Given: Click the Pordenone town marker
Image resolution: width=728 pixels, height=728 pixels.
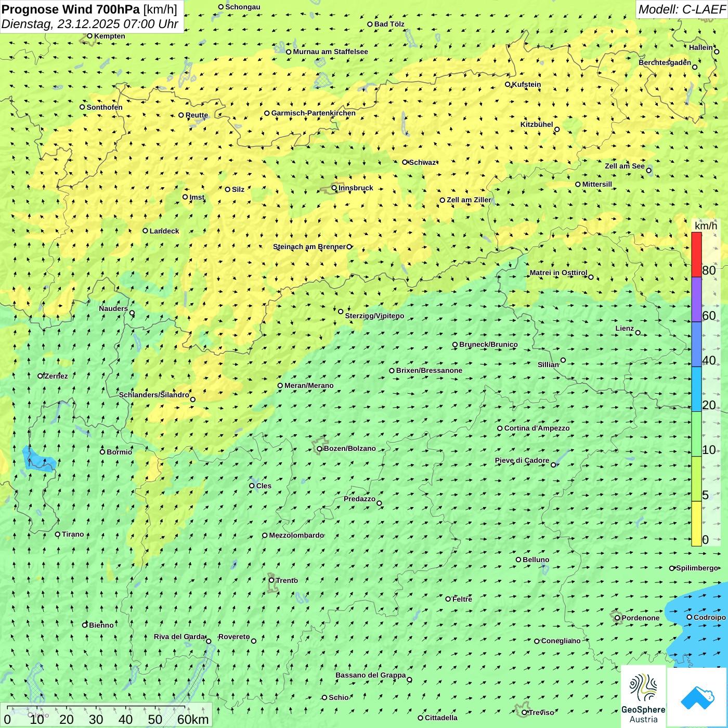Looking at the screenshot, I should (x=618, y=618).
